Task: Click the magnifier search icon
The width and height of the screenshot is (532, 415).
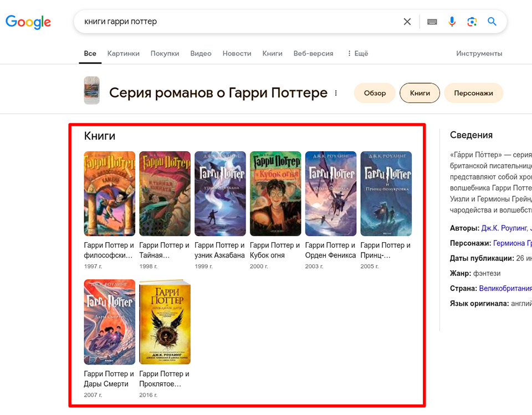Action: click(492, 22)
